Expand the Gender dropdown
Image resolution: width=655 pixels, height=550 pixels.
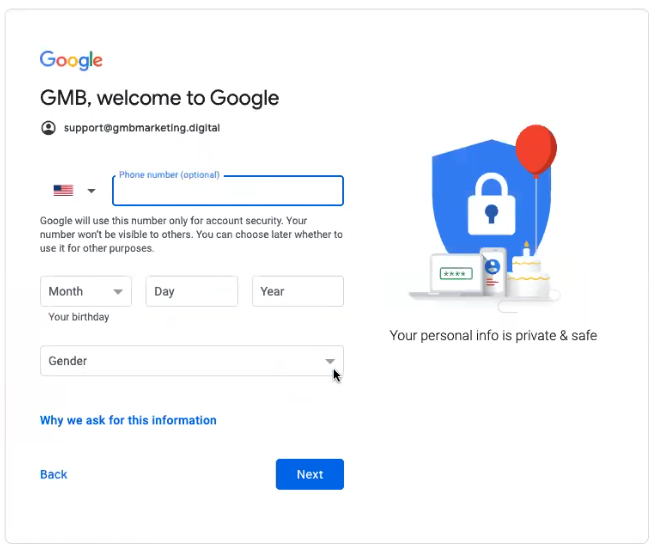(x=191, y=361)
